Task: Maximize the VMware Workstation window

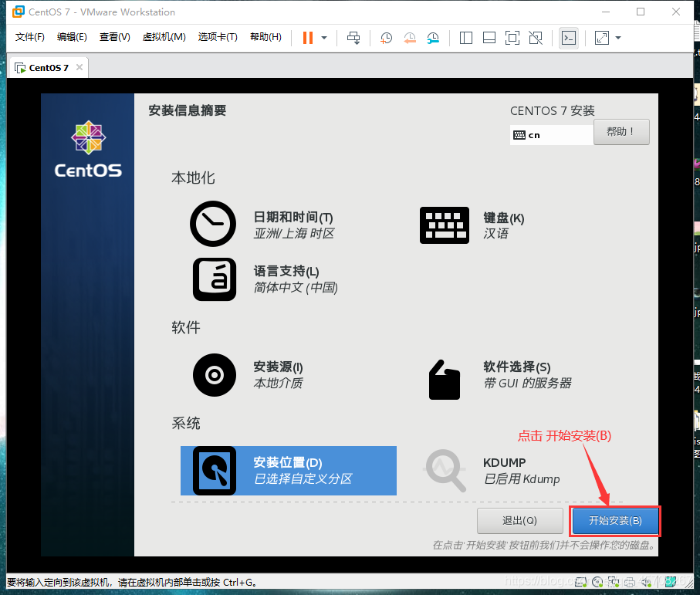Action: pos(641,12)
